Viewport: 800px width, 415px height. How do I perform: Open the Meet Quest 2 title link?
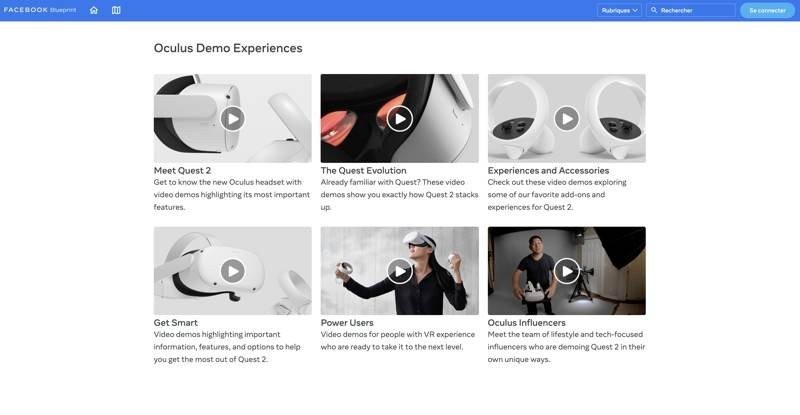click(182, 170)
